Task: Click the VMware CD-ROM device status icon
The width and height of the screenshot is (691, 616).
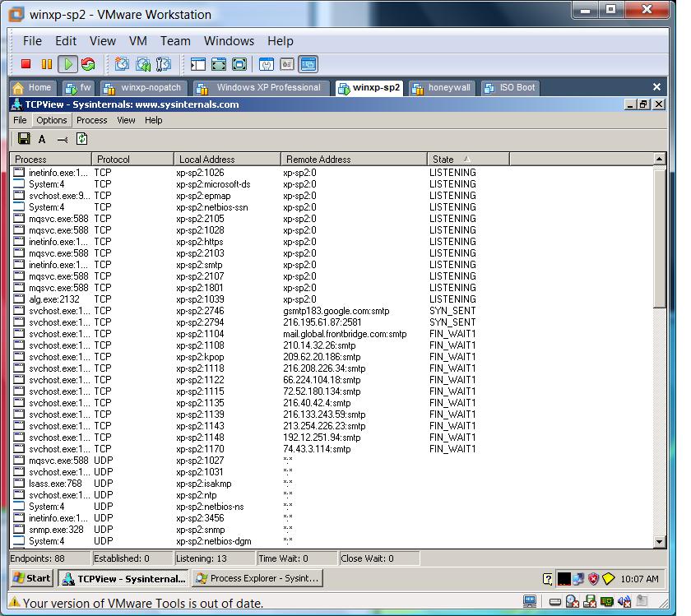Action: pyautogui.click(x=573, y=601)
